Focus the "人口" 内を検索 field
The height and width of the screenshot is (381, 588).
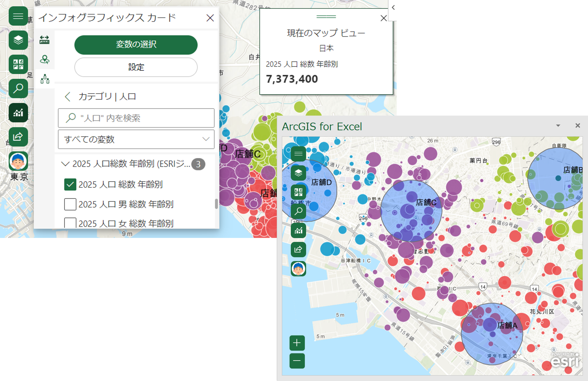(136, 118)
